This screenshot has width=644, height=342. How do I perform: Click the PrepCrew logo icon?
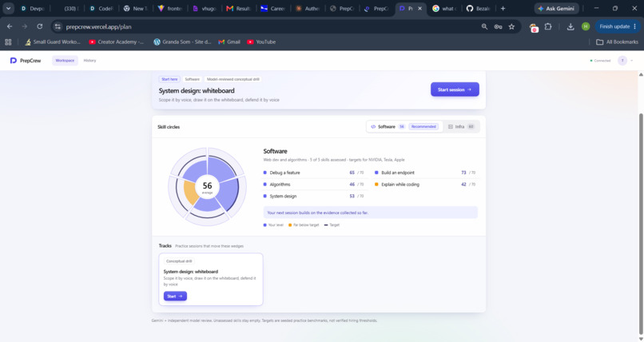pos(13,61)
